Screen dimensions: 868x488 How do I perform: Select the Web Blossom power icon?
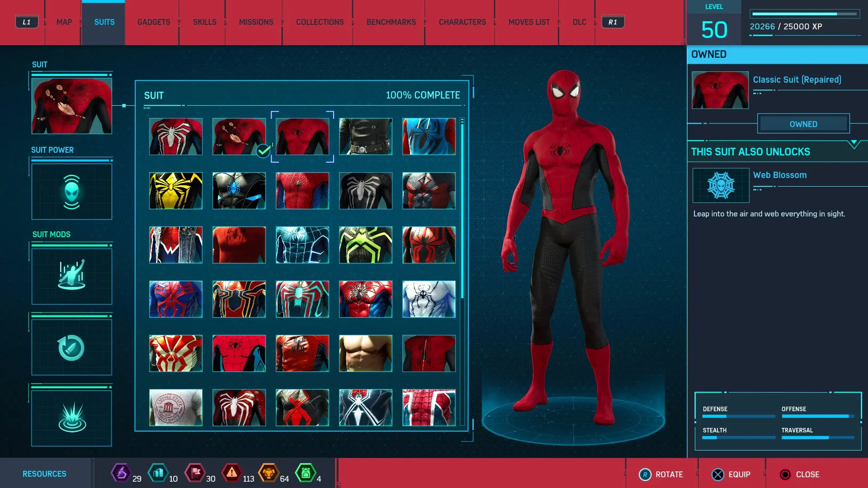pyautogui.click(x=721, y=185)
